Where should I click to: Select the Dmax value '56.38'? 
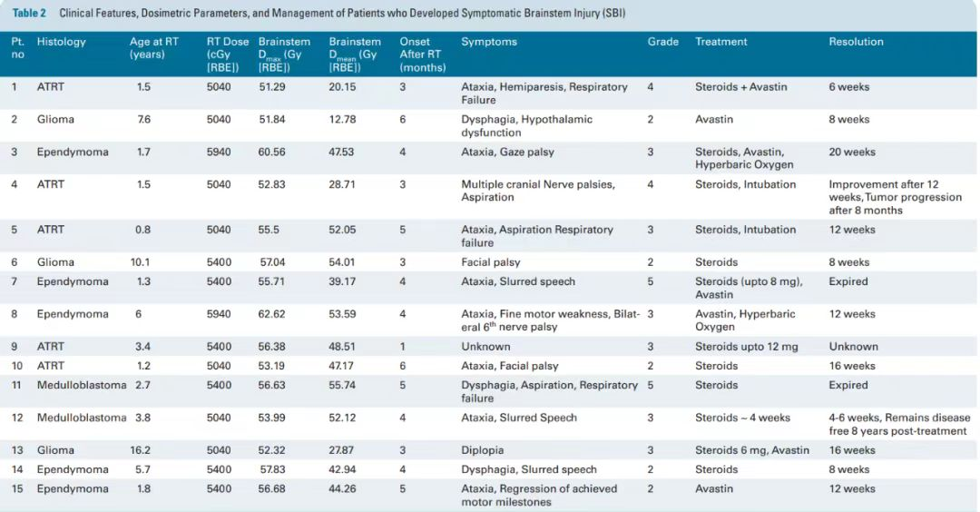(271, 347)
